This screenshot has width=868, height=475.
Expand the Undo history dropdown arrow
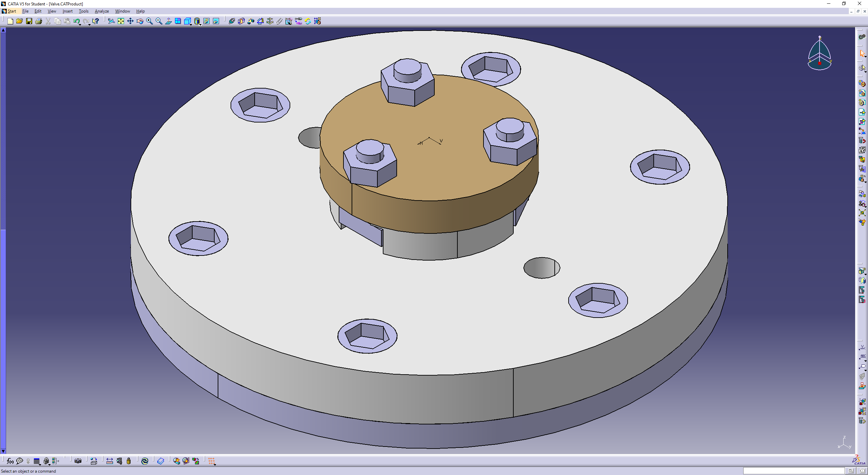click(80, 24)
